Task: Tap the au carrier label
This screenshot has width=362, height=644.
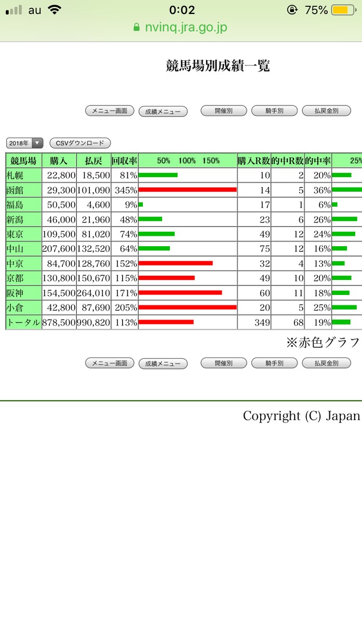Action: 35,10
